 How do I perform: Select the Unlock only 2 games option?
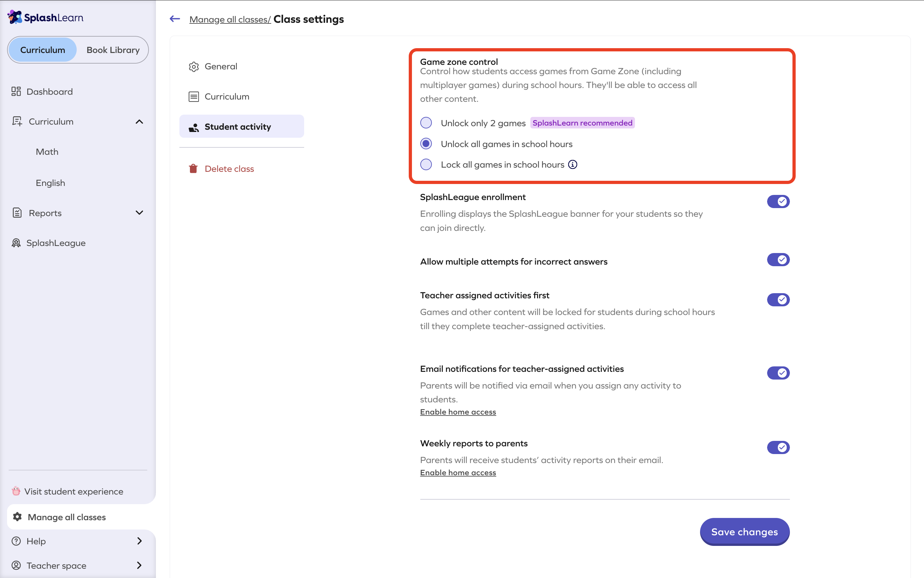tap(426, 123)
